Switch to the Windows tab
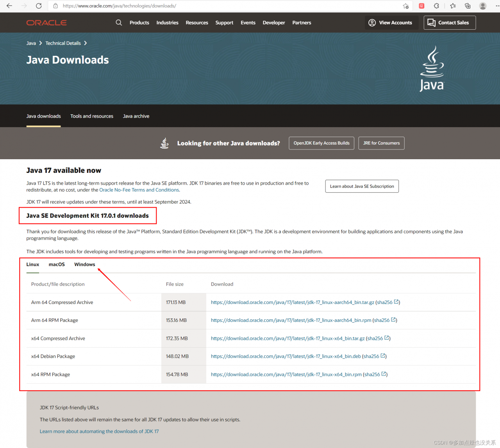500x448 pixels. (85, 265)
